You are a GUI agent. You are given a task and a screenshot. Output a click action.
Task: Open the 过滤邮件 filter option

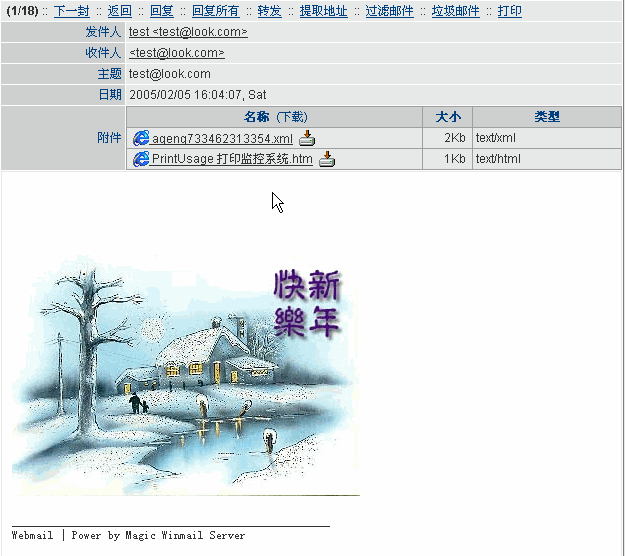(389, 11)
